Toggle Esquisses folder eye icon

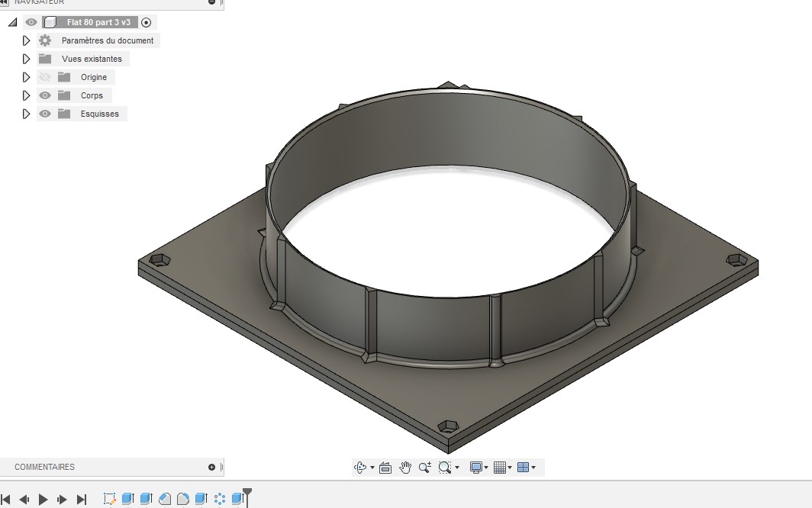coord(45,114)
